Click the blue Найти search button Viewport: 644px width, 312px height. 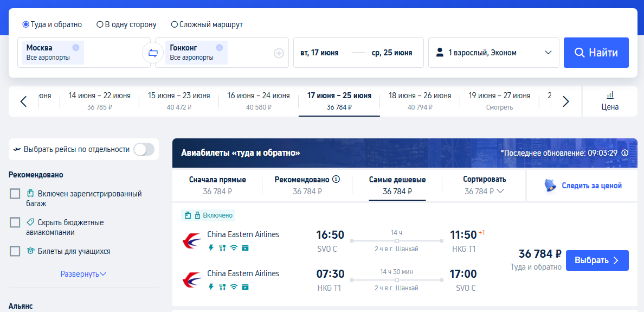pos(596,53)
